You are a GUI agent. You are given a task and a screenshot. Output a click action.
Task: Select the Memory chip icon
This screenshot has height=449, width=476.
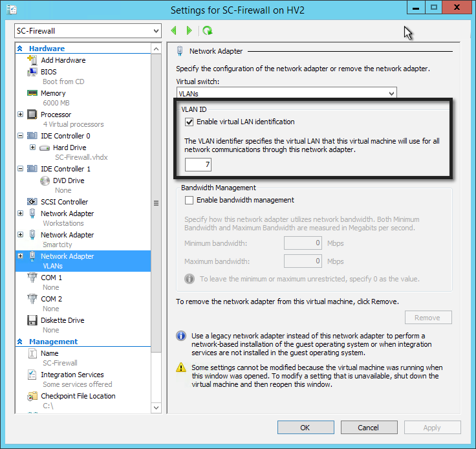click(x=32, y=93)
